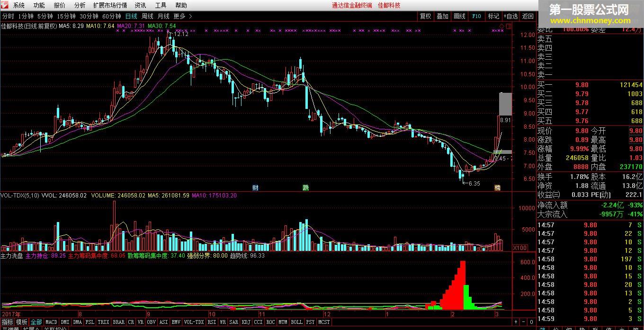Open the 分析 menu
Image resolution: width=644 pixels, height=330 pixels.
tap(80, 5)
